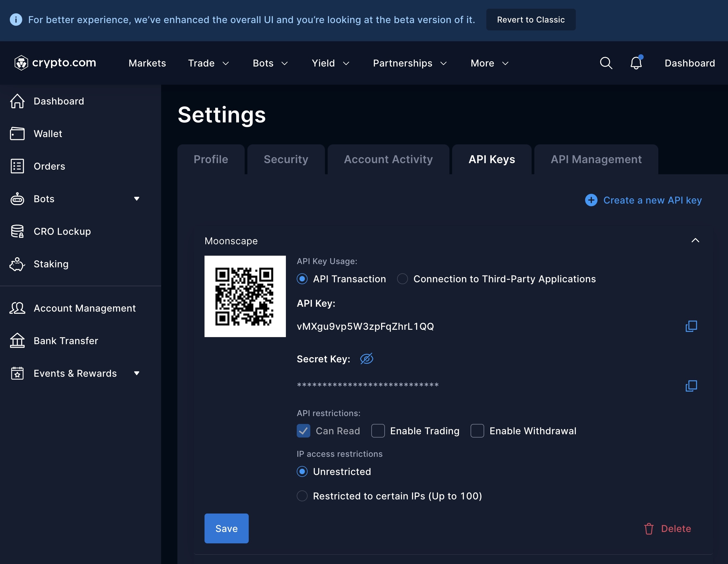Image resolution: width=728 pixels, height=564 pixels.
Task: Click the Bank Transfer building icon
Action: [x=17, y=341]
